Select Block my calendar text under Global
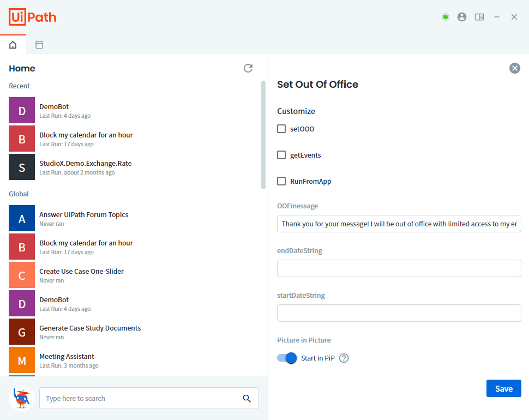529x420 pixels. click(86, 243)
